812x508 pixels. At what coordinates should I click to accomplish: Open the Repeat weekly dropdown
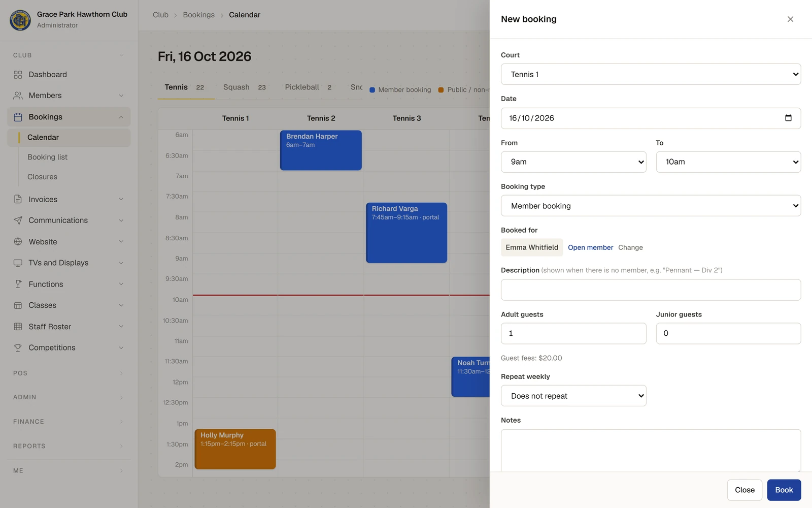(x=573, y=396)
